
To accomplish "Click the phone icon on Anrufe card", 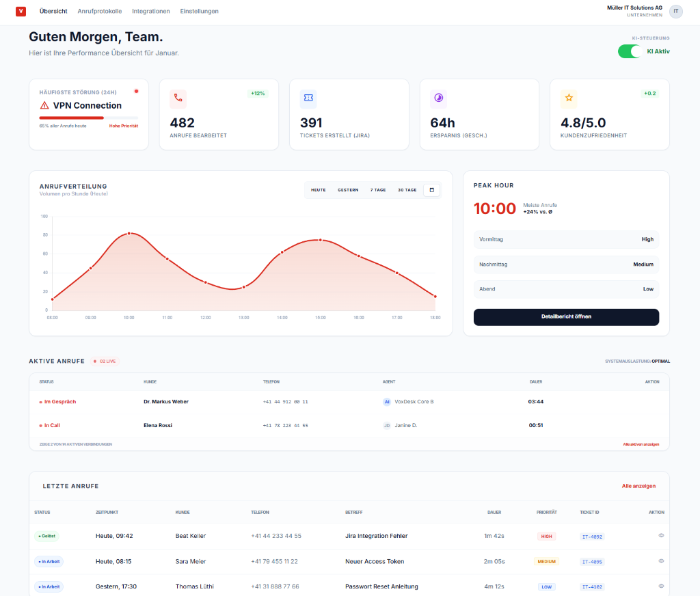I will tap(178, 98).
